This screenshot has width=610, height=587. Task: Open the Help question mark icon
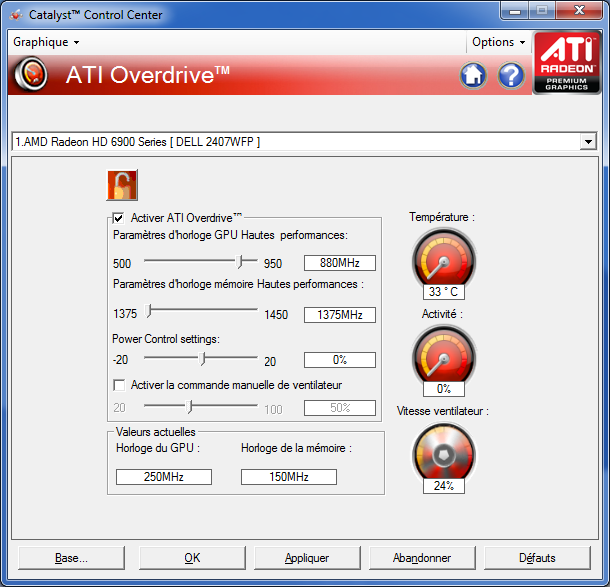coord(511,75)
